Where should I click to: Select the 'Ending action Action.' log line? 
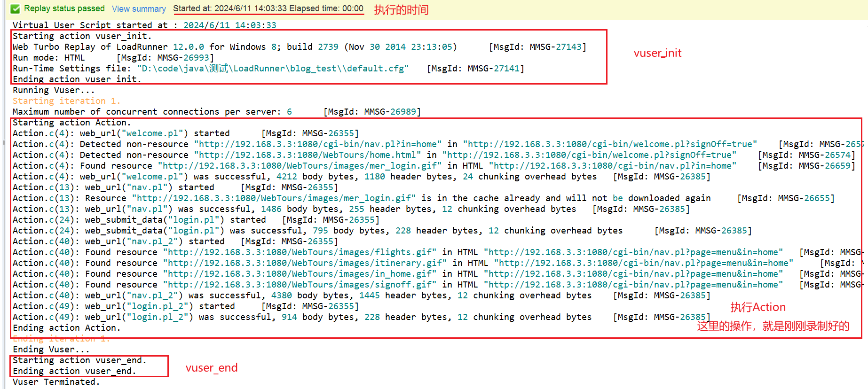[x=66, y=327]
